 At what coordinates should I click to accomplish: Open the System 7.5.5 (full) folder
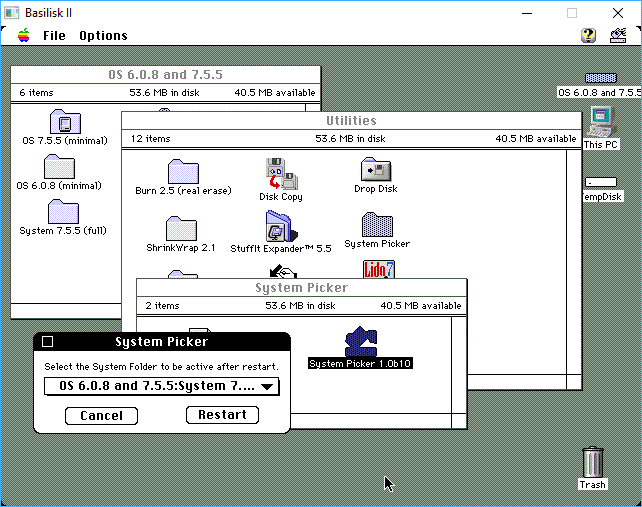coord(63,212)
